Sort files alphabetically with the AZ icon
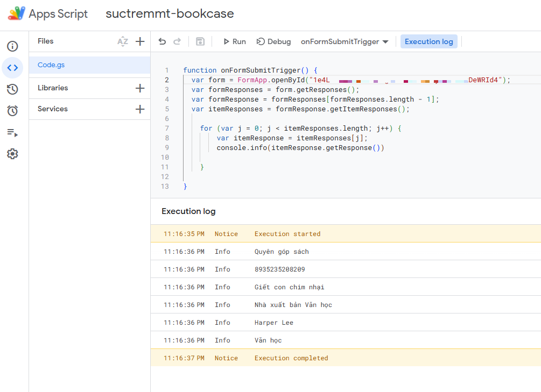The width and height of the screenshot is (541, 392). [123, 41]
